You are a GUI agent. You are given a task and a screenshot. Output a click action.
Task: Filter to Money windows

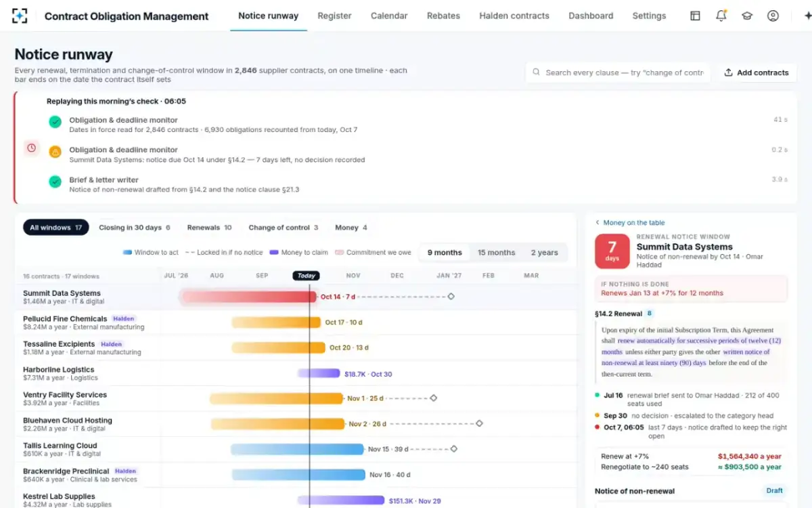351,228
